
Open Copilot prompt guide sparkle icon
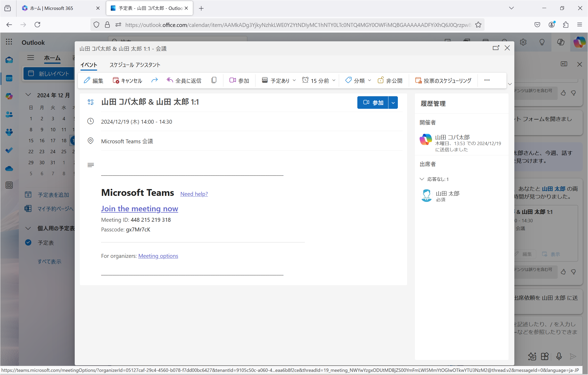[532, 356]
